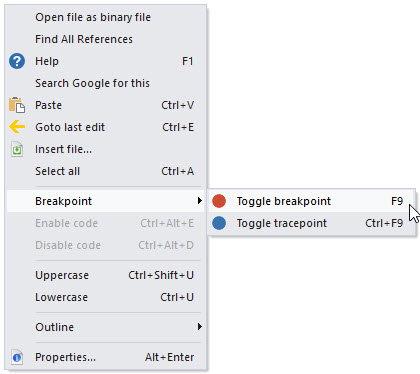The image size is (420, 374).
Task: Open the Outline submenu entry
Action: 105,327
